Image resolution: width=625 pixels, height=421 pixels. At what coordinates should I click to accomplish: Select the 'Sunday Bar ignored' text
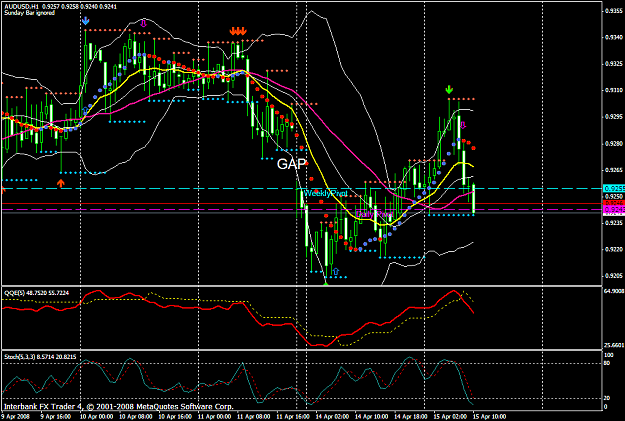point(29,13)
